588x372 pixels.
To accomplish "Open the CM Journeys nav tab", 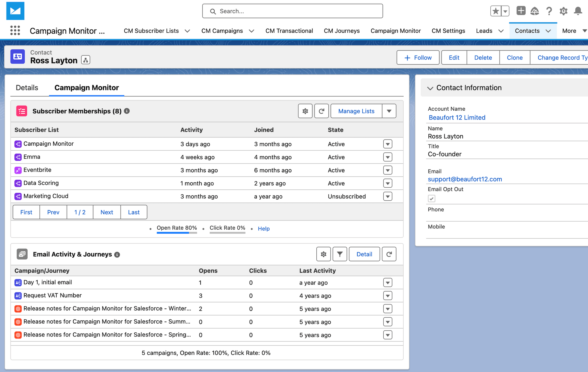I will click(x=342, y=31).
